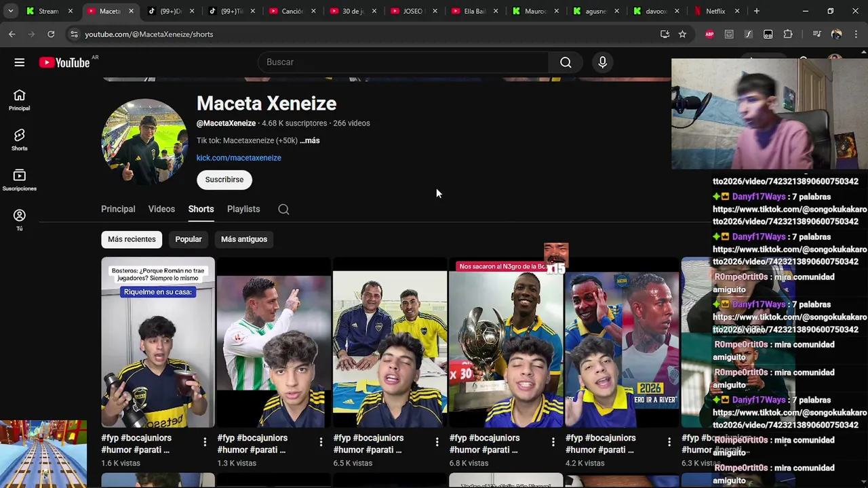Image resolution: width=868 pixels, height=488 pixels.
Task: Subscribe with the Suscribirse button
Action: (x=224, y=180)
